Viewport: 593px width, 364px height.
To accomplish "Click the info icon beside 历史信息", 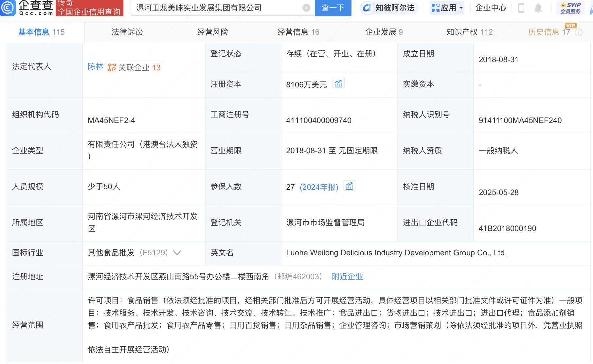I will coord(579,32).
